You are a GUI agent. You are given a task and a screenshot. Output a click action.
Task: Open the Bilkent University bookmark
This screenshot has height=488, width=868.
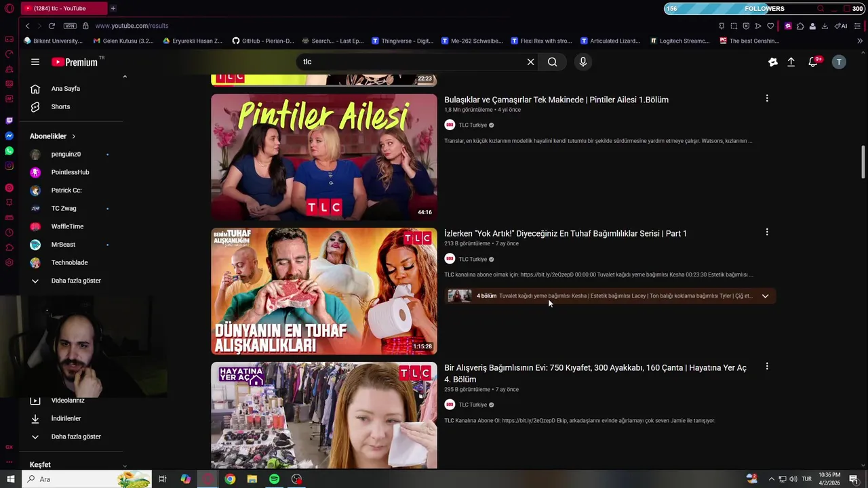click(x=53, y=41)
